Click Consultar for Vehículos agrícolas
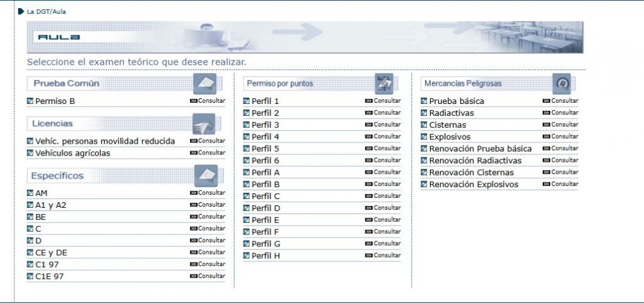The image size is (644, 303). [208, 152]
